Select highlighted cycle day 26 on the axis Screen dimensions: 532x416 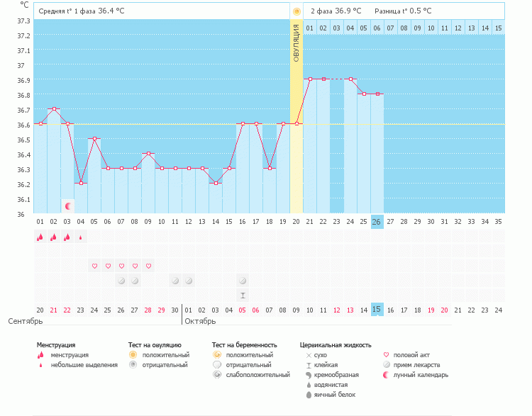coord(377,222)
